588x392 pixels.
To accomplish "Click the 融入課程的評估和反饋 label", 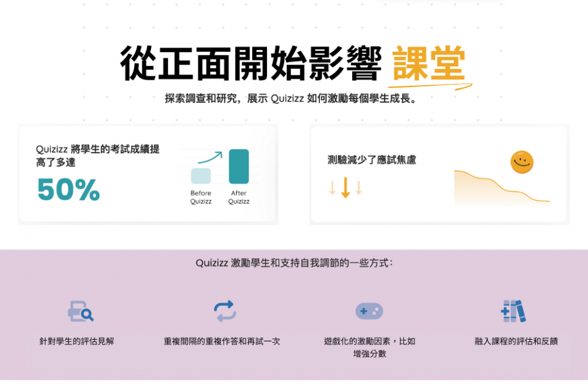I will click(516, 341).
